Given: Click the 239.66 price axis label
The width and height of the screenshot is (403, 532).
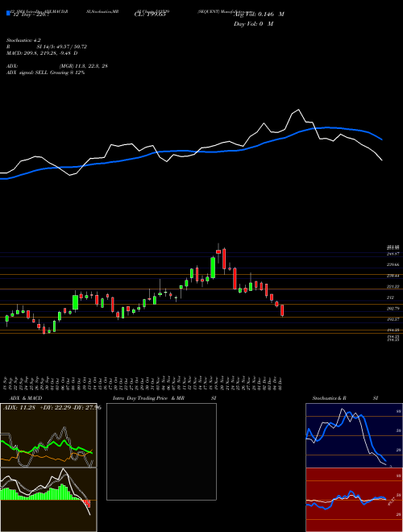Looking at the screenshot, I should click(x=393, y=264).
